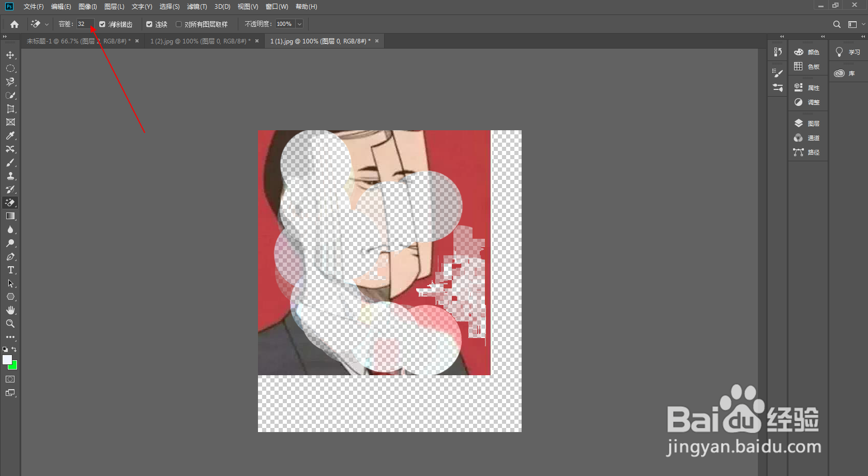Toggle the 消除锯齿 checkbox
The height and width of the screenshot is (476, 868).
click(x=102, y=24)
